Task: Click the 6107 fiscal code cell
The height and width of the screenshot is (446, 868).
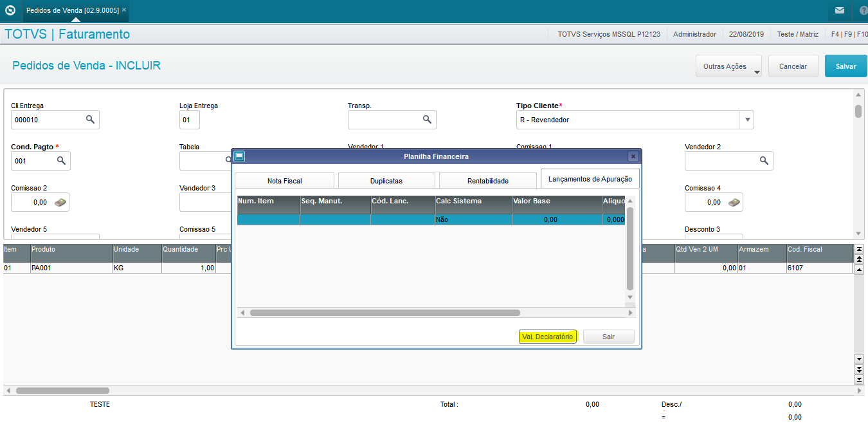Action: [x=819, y=268]
